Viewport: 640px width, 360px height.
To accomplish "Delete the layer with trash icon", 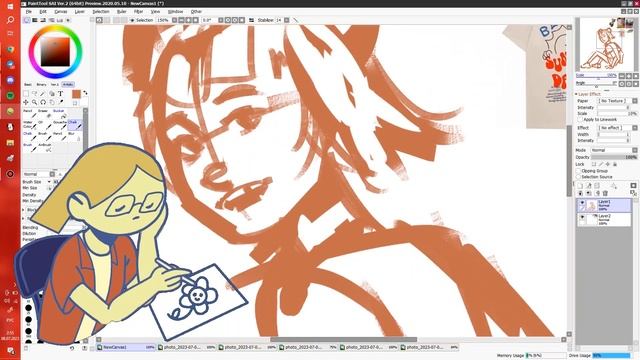I will [605, 193].
